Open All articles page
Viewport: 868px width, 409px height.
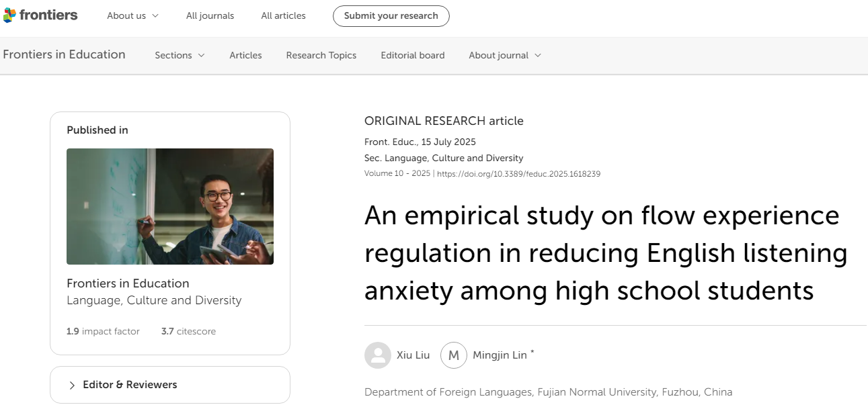point(283,15)
